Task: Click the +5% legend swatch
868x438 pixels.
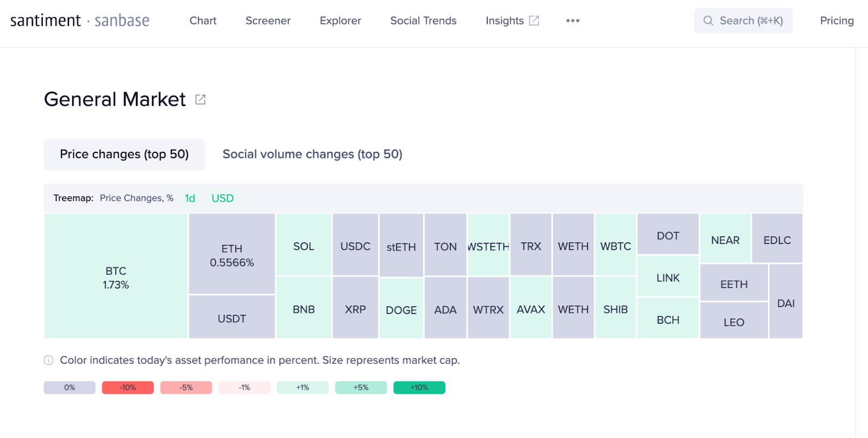Action: (361, 388)
